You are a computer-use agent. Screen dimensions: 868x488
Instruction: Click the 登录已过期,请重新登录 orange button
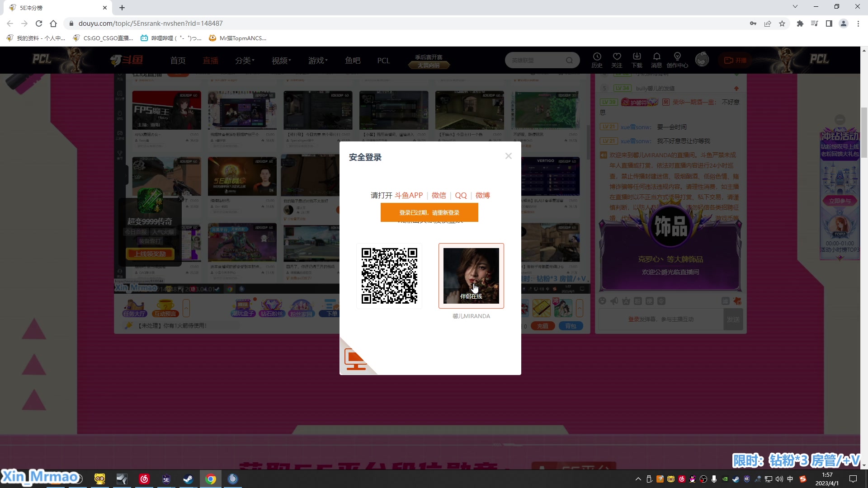tap(429, 212)
